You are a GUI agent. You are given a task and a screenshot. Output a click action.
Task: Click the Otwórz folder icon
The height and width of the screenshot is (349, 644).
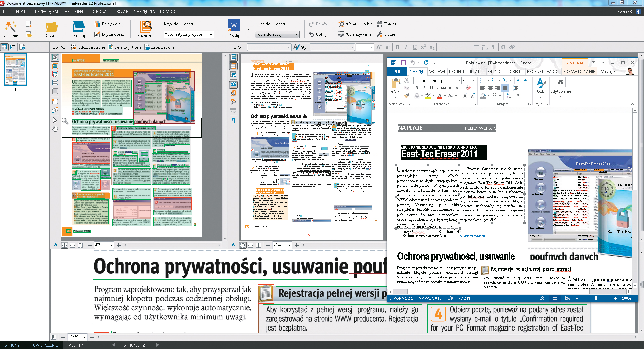[52, 26]
